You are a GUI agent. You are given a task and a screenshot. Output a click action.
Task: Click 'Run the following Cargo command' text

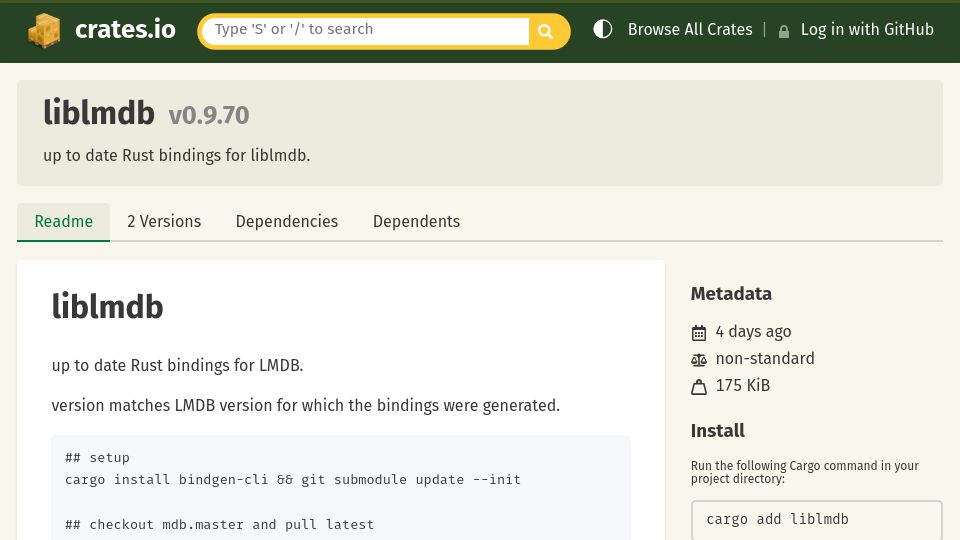(x=804, y=472)
